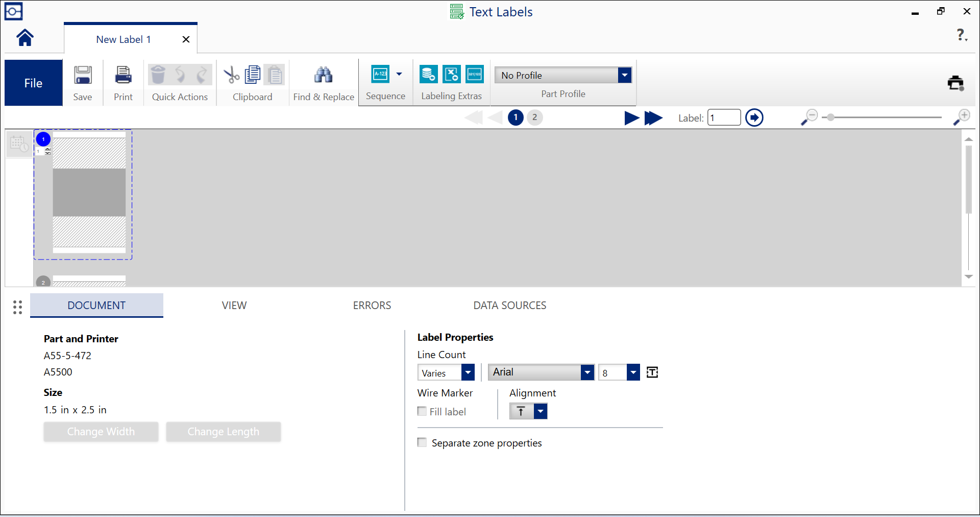This screenshot has height=517, width=980.
Task: Click the Save disk icon
Action: (83, 75)
